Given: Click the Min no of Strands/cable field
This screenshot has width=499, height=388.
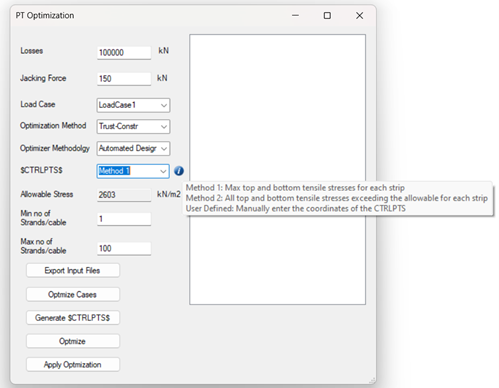Looking at the screenshot, I should (124, 219).
